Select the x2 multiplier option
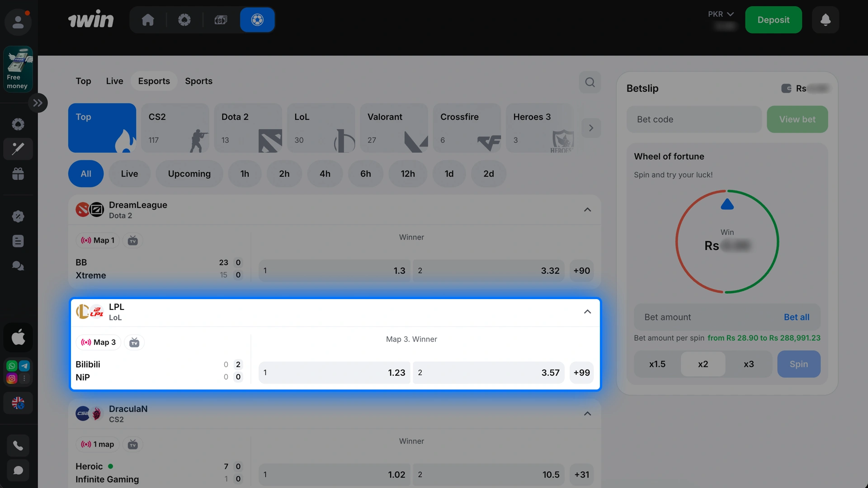Image resolution: width=868 pixels, height=488 pixels. pyautogui.click(x=703, y=364)
